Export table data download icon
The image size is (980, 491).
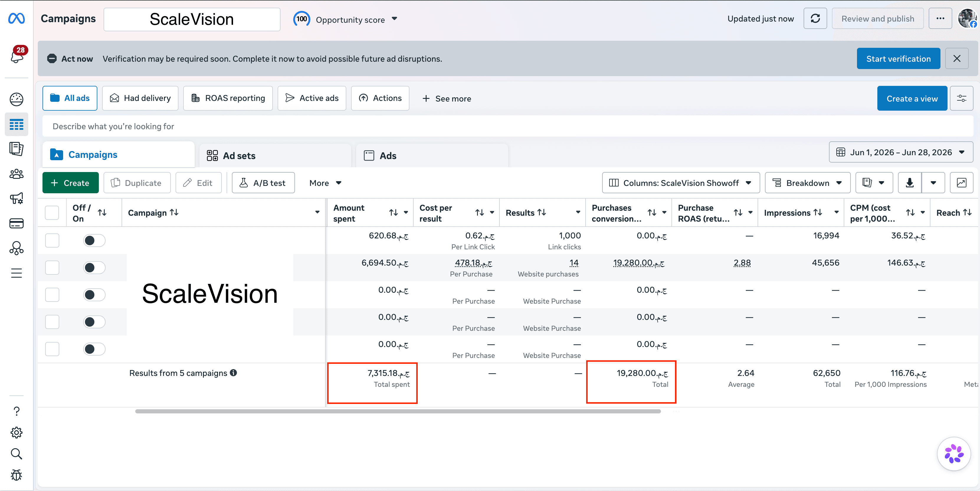(x=909, y=183)
